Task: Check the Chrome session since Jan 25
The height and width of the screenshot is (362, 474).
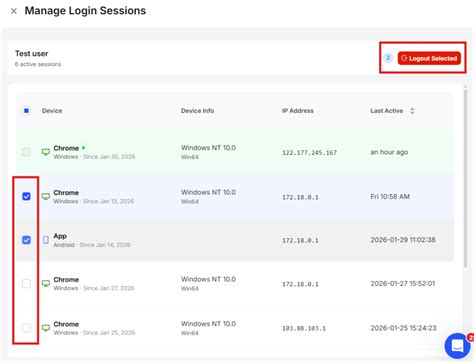Action: point(26,328)
